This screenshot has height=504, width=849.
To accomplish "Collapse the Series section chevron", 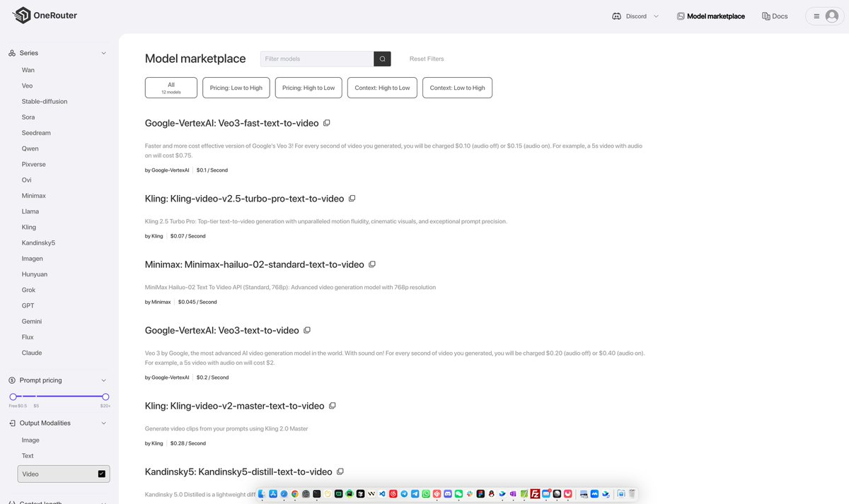I will click(x=103, y=53).
